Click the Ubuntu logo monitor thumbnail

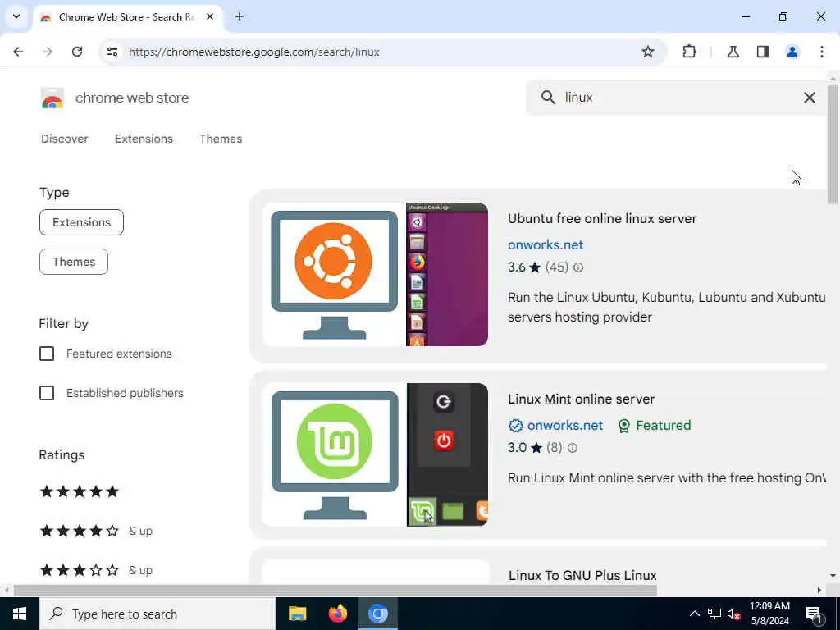[x=335, y=275]
